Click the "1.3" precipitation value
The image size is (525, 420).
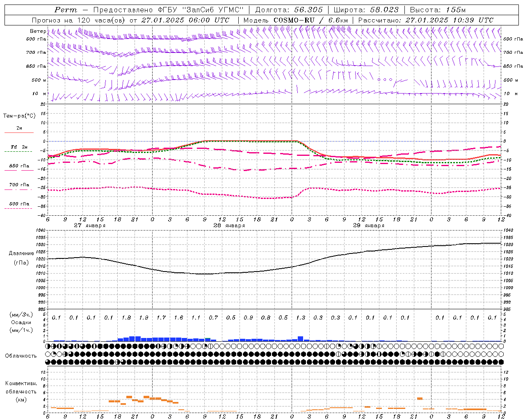click(301, 317)
